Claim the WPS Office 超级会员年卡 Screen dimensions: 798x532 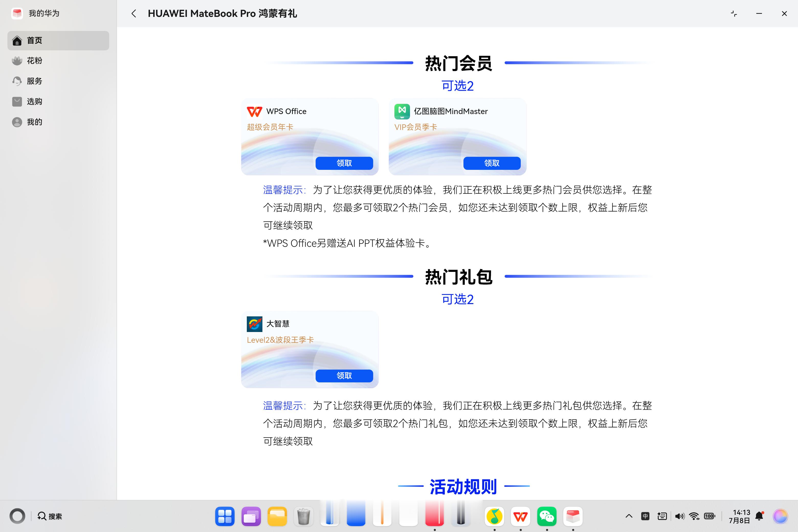(344, 163)
